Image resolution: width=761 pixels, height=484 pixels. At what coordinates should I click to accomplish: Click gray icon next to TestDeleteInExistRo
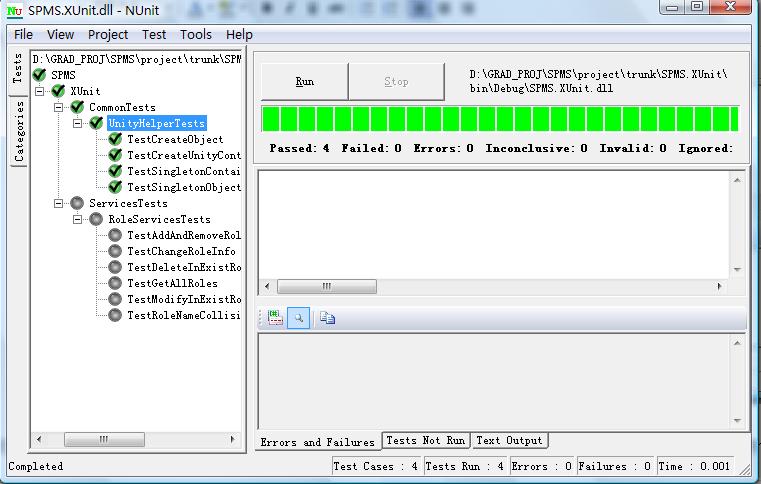[x=115, y=267]
